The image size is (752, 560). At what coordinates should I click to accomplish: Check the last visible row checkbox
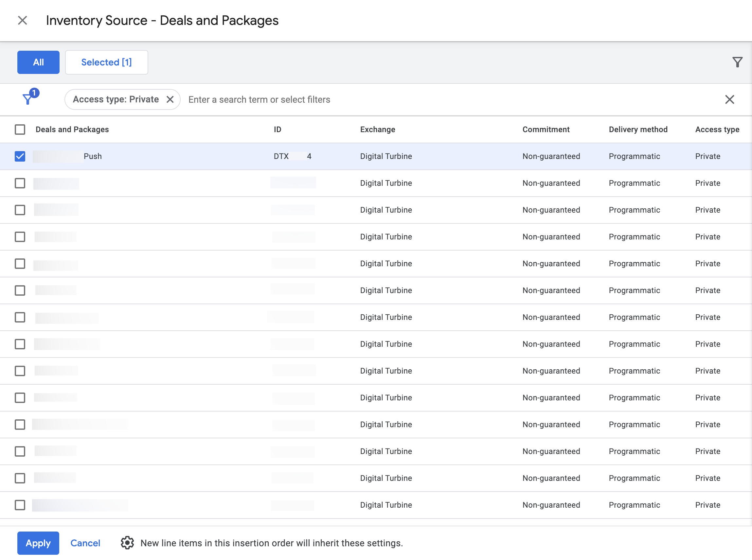click(20, 505)
